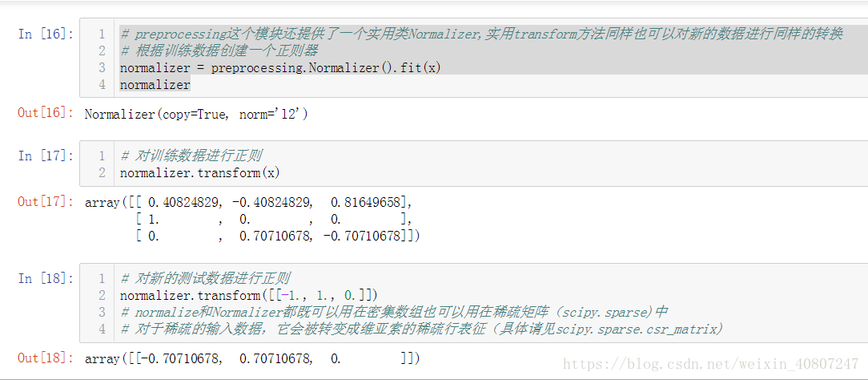Click the first comment line in cell 16
Image resolution: width=868 pixels, height=380 pixels.
coord(481,34)
